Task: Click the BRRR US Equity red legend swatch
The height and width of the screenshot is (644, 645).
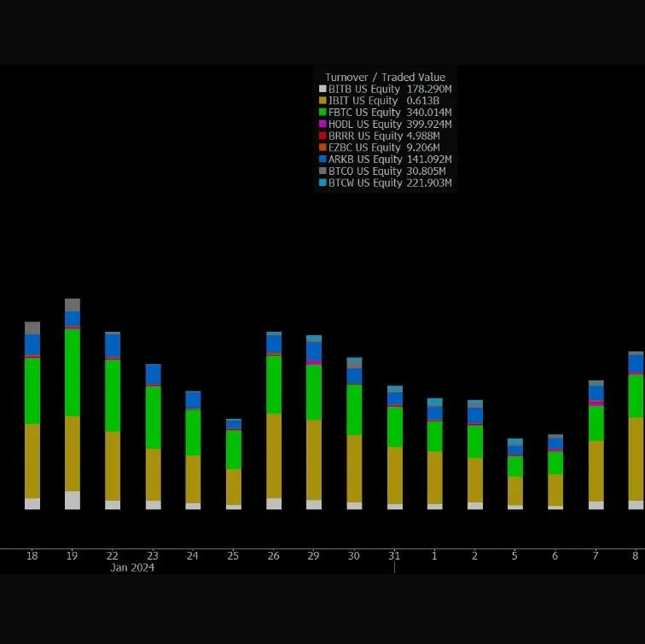Action: [x=322, y=136]
